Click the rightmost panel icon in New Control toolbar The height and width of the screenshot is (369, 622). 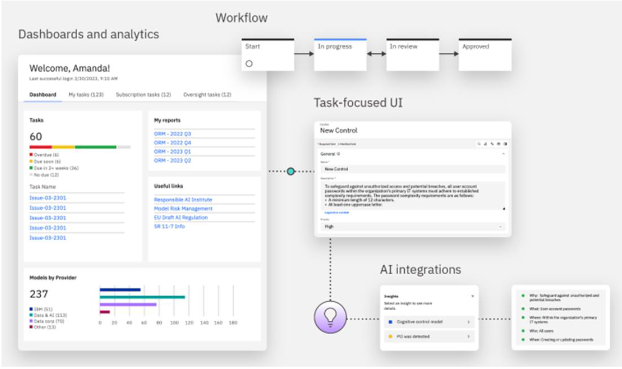(x=505, y=144)
